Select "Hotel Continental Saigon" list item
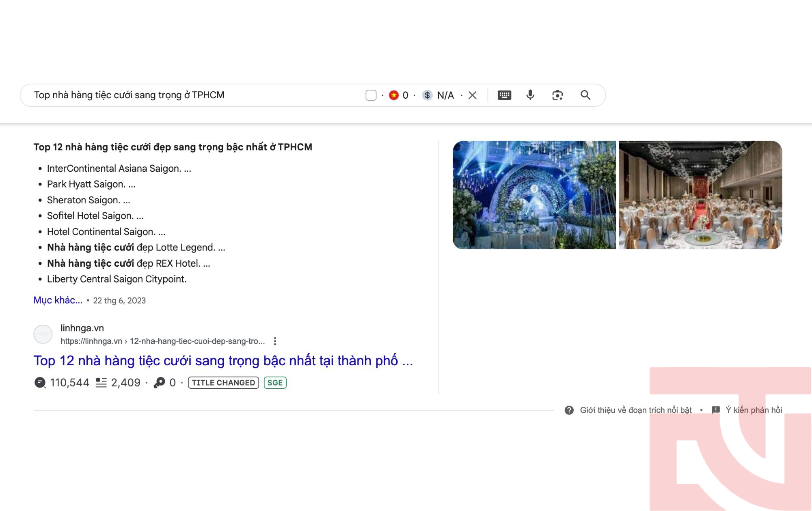This screenshot has height=511, width=812. coord(106,232)
